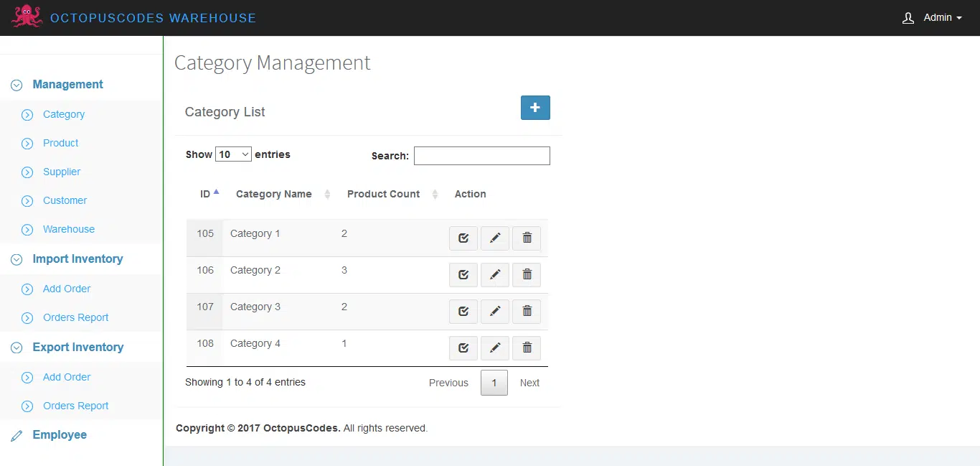Image resolution: width=980 pixels, height=466 pixels.
Task: Click the pencil edit icon for Category 1
Action: 494,238
